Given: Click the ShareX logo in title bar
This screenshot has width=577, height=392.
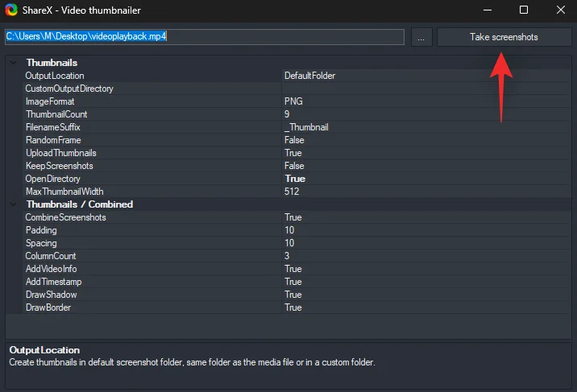Looking at the screenshot, I should pyautogui.click(x=11, y=10).
